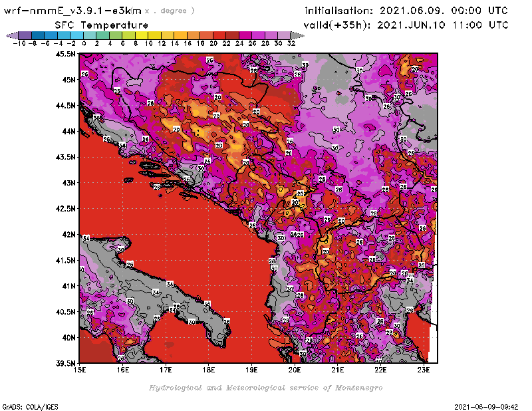Image resolution: width=532 pixels, height=411 pixels.
Task: Click the '19E' longitude axis label
Action: [x=251, y=370]
